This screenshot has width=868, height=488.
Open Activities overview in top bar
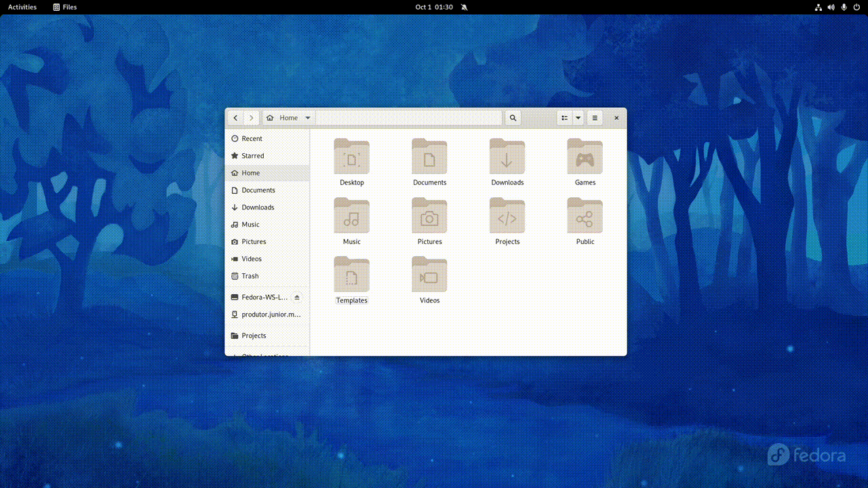click(x=22, y=7)
